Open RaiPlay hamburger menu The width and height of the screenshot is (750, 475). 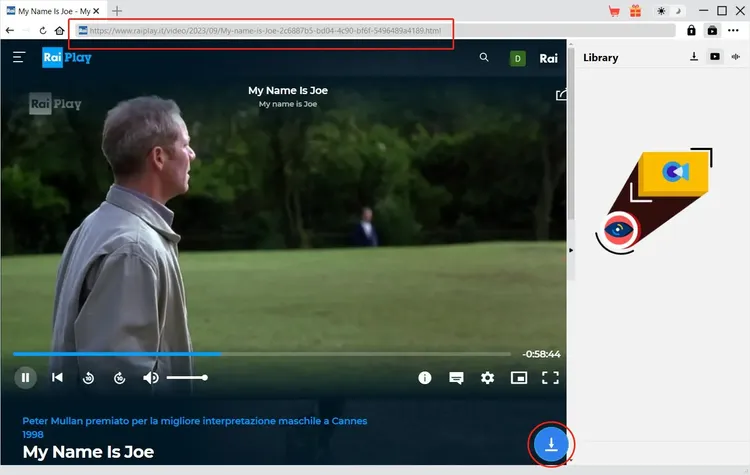[x=19, y=58]
